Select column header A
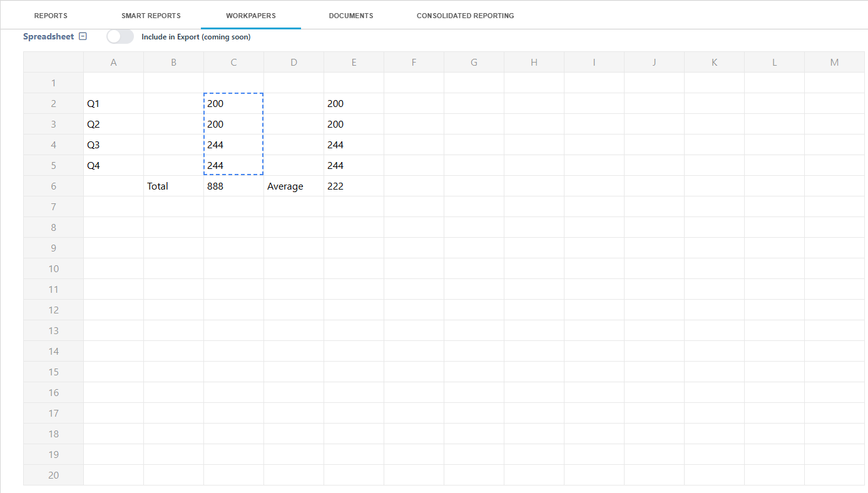 pos(113,62)
